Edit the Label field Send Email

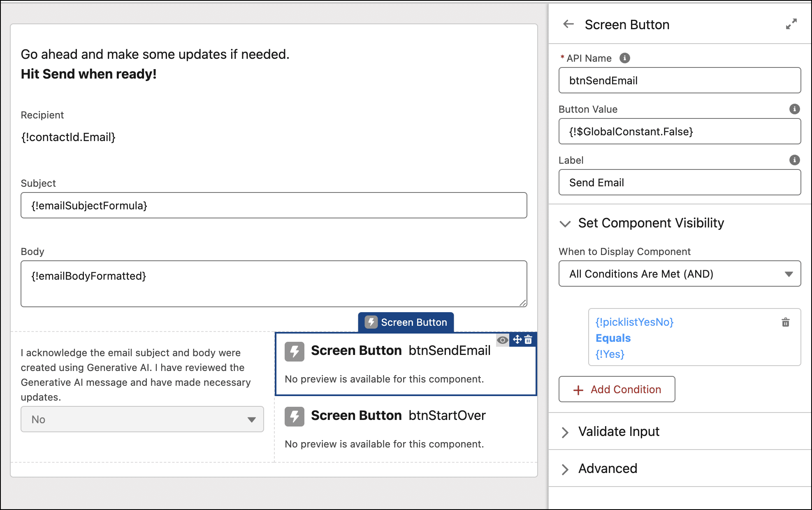tap(680, 182)
